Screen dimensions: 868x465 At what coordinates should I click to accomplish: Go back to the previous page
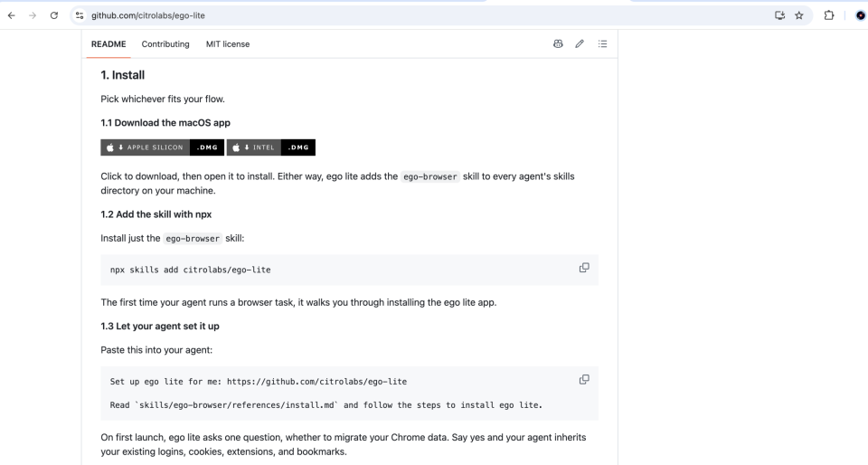(x=11, y=15)
